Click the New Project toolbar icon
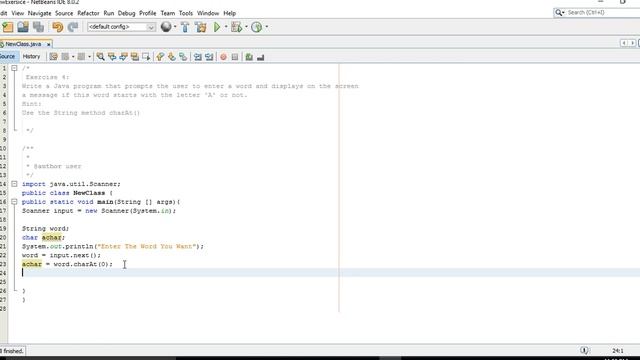The image size is (640, 360). (8, 27)
